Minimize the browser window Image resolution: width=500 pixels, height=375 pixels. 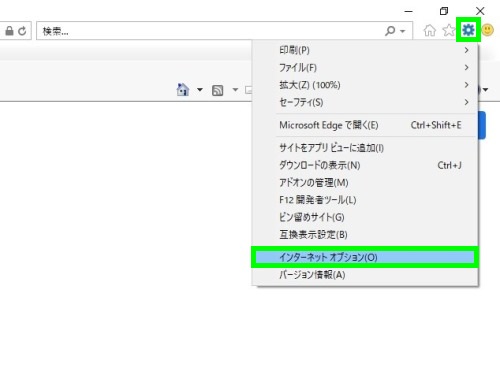(x=409, y=11)
